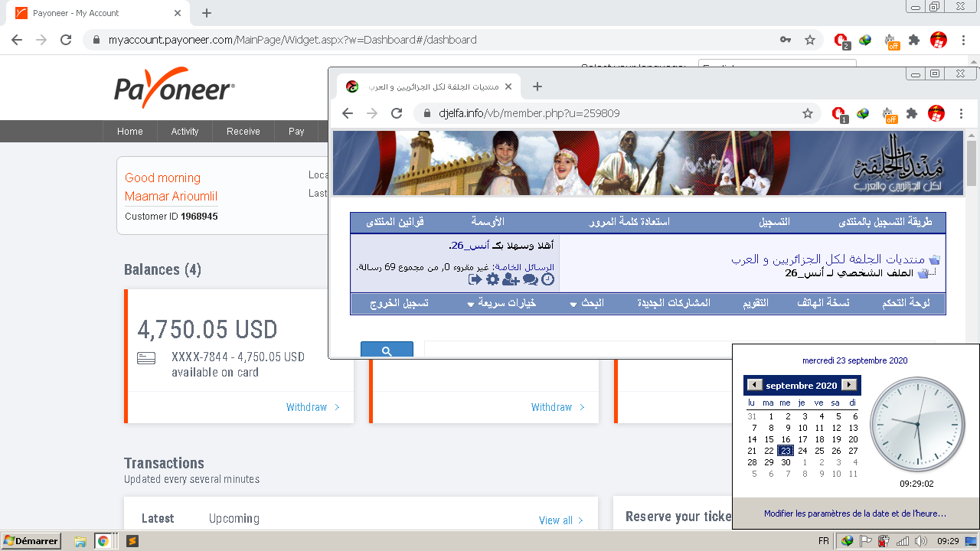Go to the previous month in the calendar
Image resolution: width=980 pixels, height=551 pixels.
755,385
